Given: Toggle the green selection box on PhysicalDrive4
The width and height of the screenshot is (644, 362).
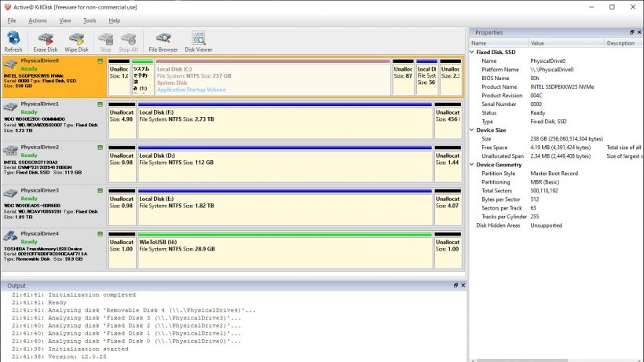Looking at the screenshot, I should point(101,234).
